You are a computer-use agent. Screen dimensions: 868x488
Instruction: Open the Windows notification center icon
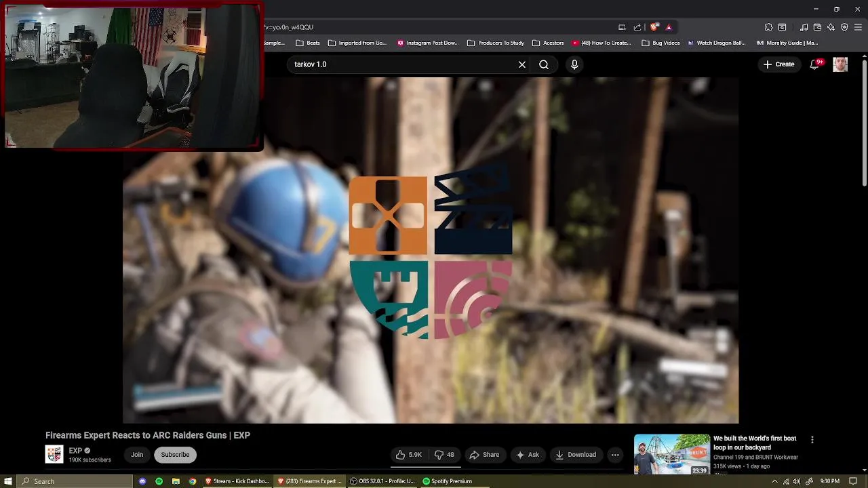click(853, 481)
